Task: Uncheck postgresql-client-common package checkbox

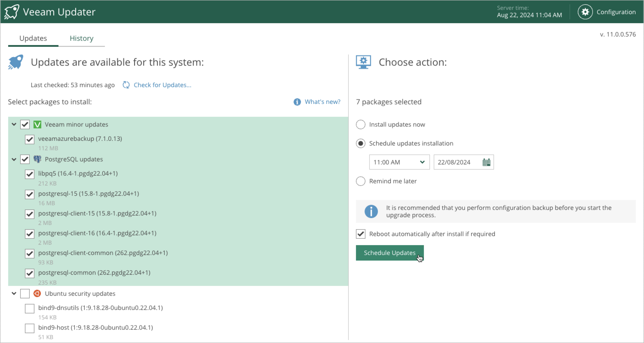Action: 29,254
